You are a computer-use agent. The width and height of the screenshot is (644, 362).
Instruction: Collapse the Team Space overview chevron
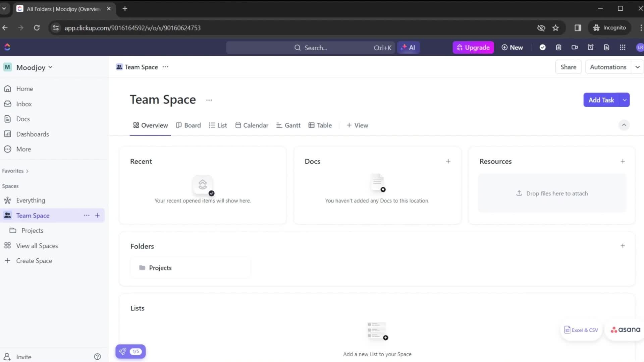[624, 125]
